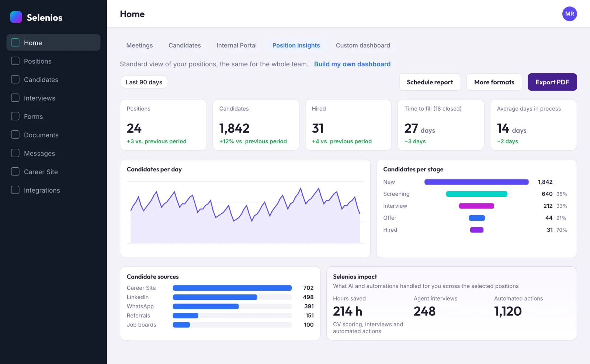Image resolution: width=590 pixels, height=364 pixels.
Task: Click the Interviews sidebar icon
Action: [x=15, y=98]
